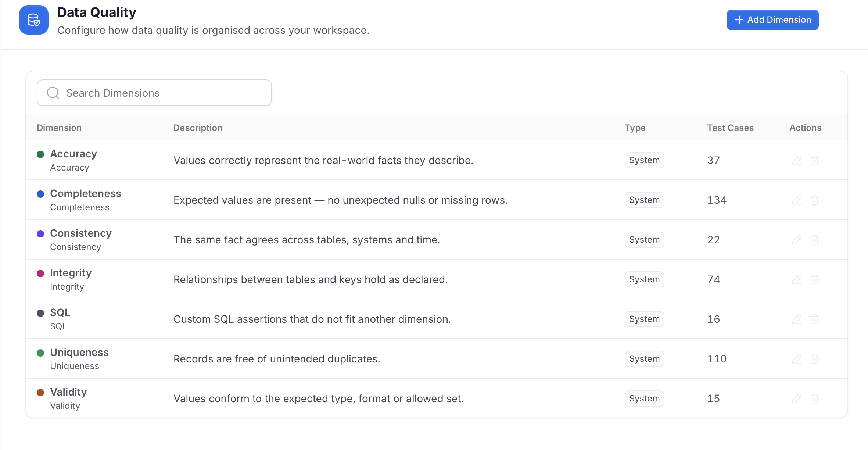The width and height of the screenshot is (868, 450).
Task: Click the Test Cases column header
Action: (x=730, y=128)
